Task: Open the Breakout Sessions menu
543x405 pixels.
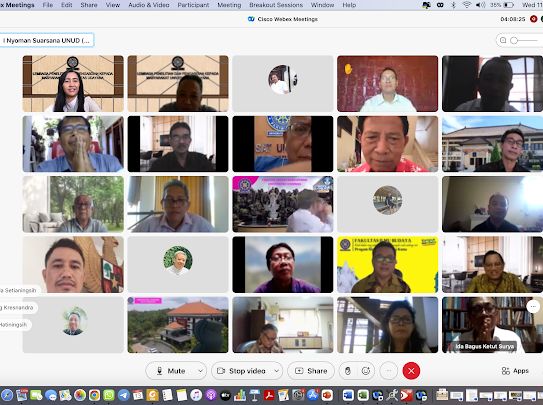Action: (x=276, y=5)
